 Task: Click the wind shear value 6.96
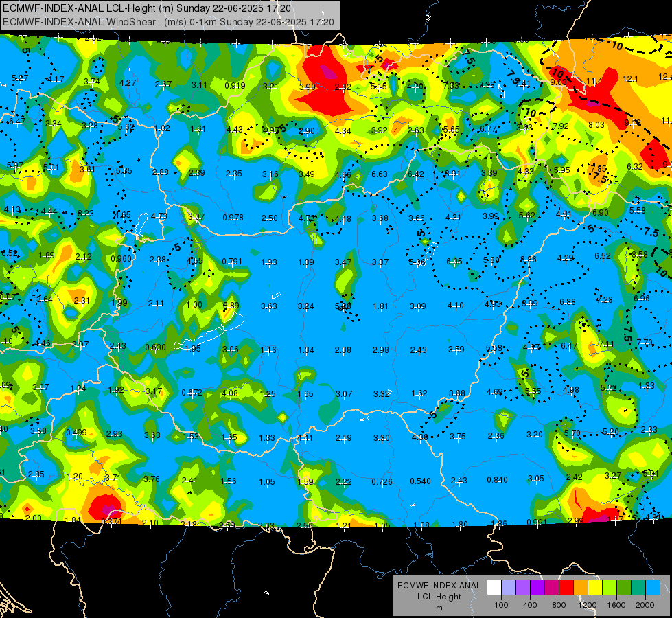coord(642,299)
